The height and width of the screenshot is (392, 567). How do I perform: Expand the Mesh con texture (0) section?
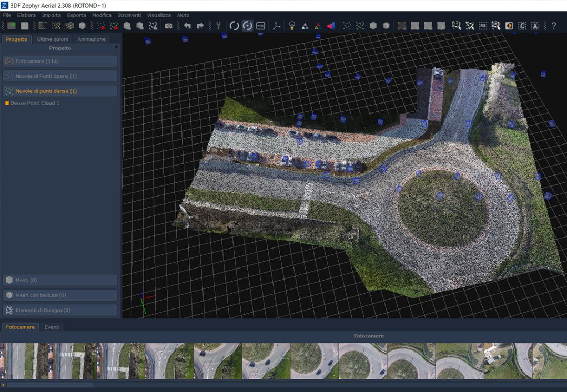60,295
